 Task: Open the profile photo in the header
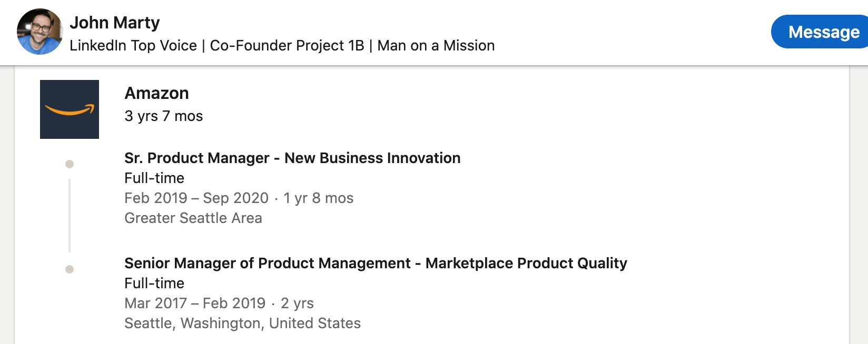point(40,32)
